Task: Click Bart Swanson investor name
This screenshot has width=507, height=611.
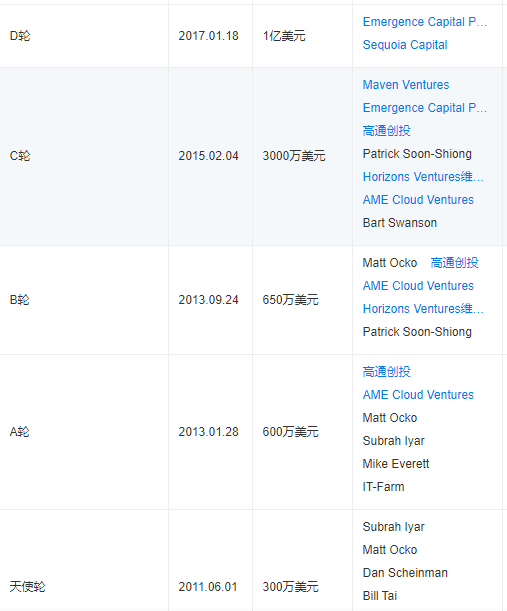Action: click(x=400, y=223)
